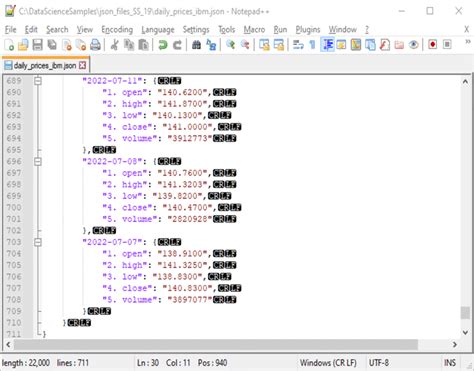Open Document Map toolbar icon
The height and width of the screenshot is (371, 474).
356,45
